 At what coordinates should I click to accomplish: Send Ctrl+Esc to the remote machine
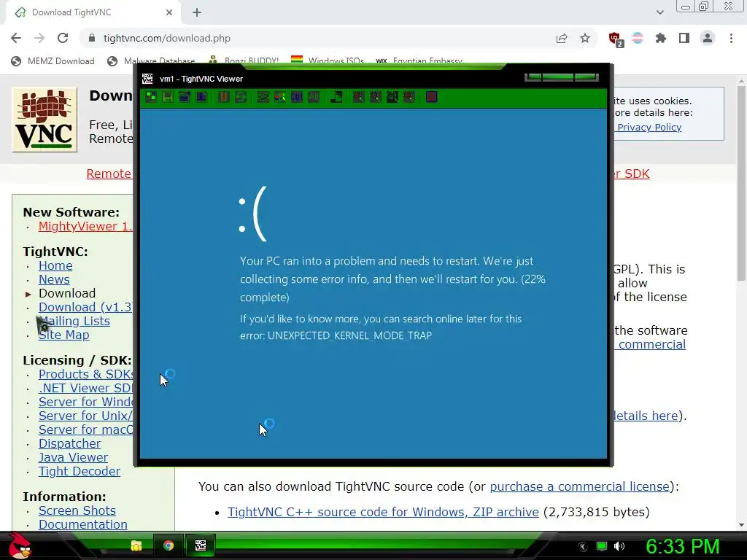point(279,97)
